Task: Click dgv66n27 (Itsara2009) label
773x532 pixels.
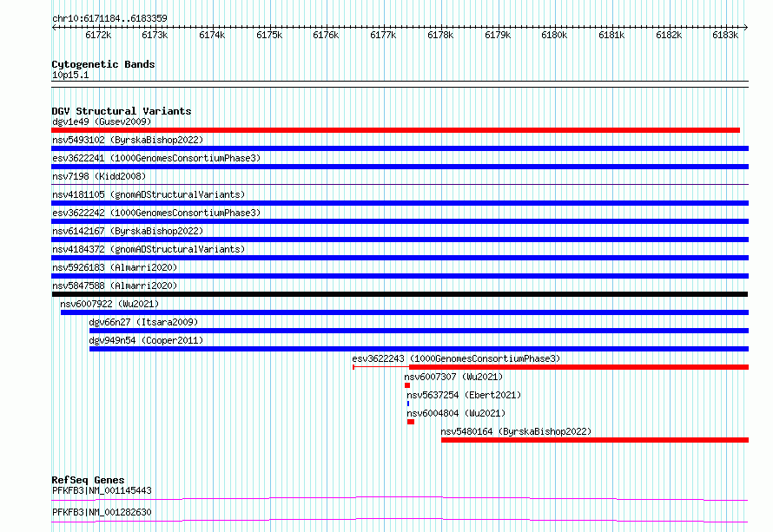Action: [x=143, y=322]
